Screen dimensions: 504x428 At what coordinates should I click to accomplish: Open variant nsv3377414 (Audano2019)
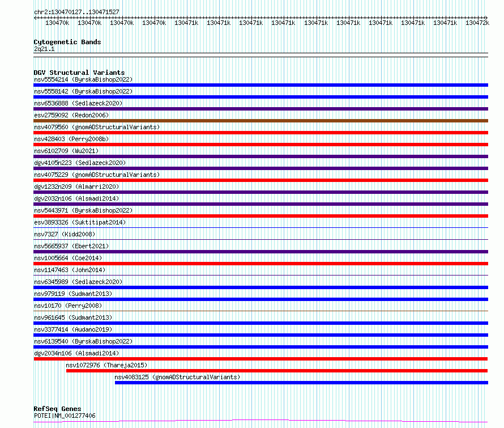(x=73, y=329)
